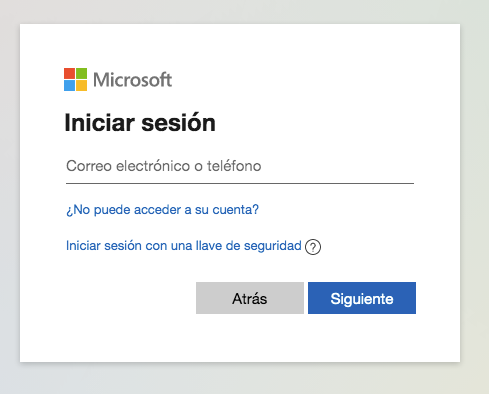Continue with the Siguiente button

click(362, 298)
